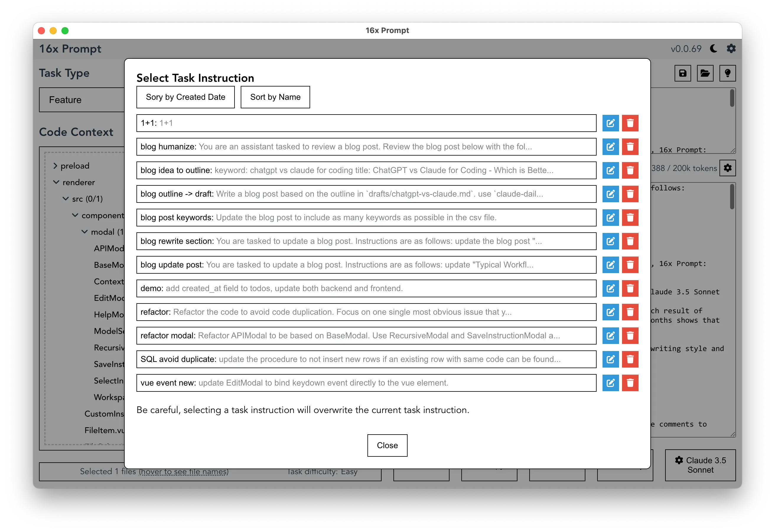Click edit icon for 'vue event new' instruction

click(x=611, y=383)
